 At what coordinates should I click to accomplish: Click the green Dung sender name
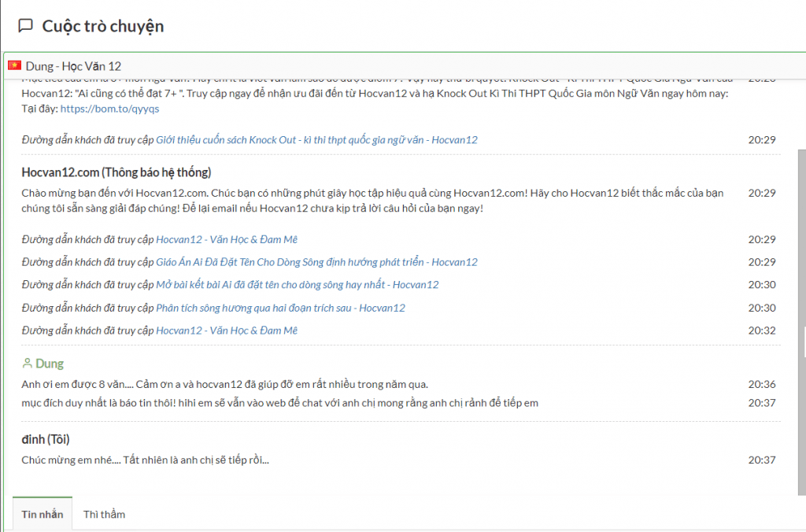point(50,364)
